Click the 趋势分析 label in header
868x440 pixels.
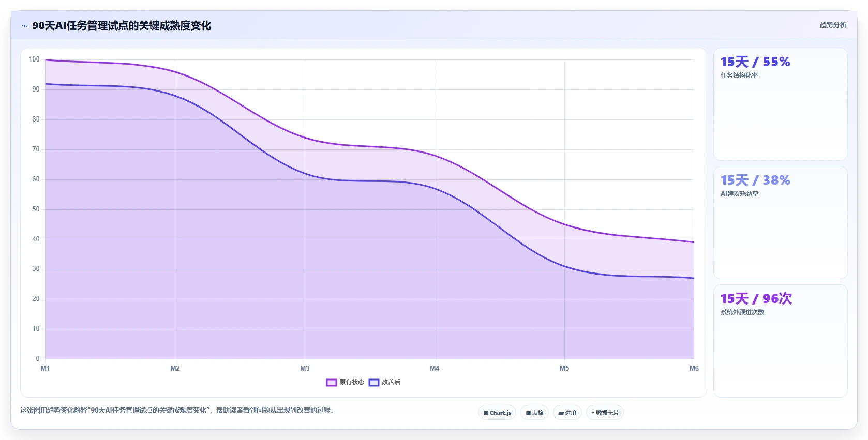coord(833,25)
